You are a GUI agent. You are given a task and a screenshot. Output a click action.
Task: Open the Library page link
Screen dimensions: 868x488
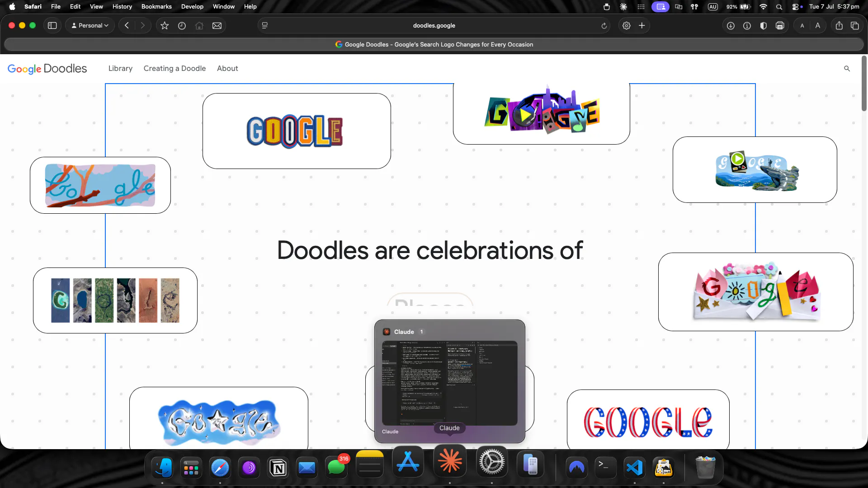[x=120, y=68]
